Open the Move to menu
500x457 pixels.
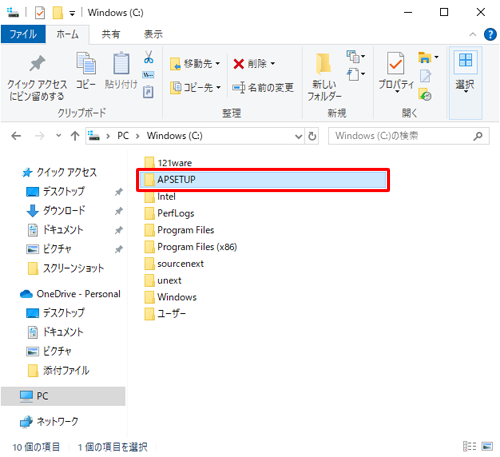[195, 63]
